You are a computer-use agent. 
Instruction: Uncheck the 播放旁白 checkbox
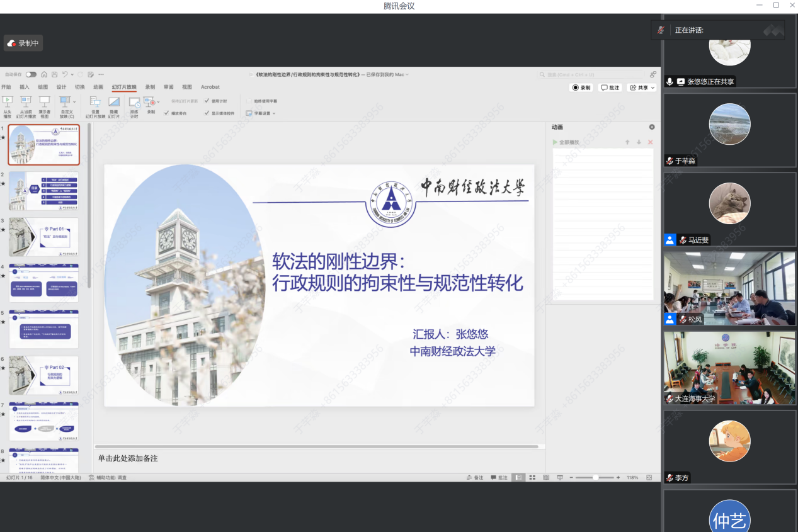pos(166,113)
